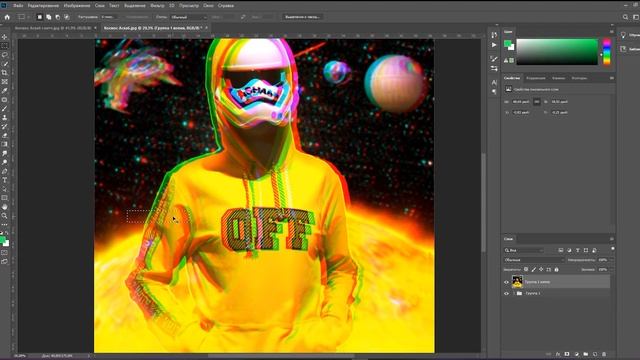Toggle link width and height proportions
The image size is (640, 360).
pos(537,102)
